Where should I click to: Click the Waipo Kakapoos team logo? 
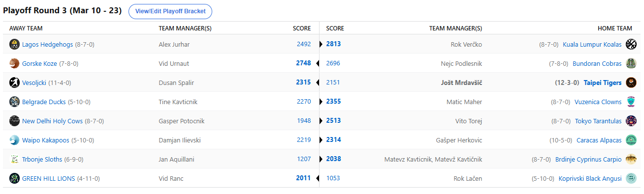[14, 140]
